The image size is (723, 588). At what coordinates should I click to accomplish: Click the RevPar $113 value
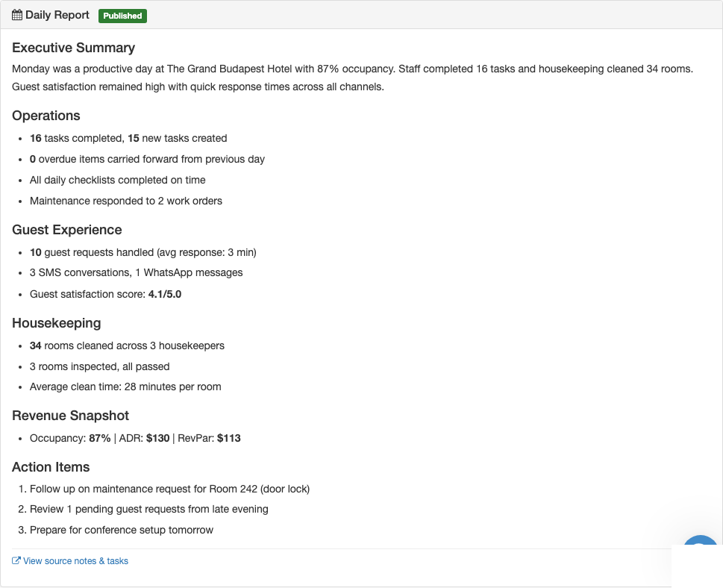point(228,438)
